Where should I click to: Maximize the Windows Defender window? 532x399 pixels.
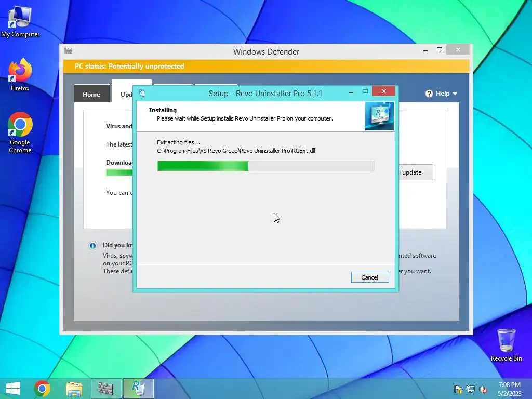440,49
